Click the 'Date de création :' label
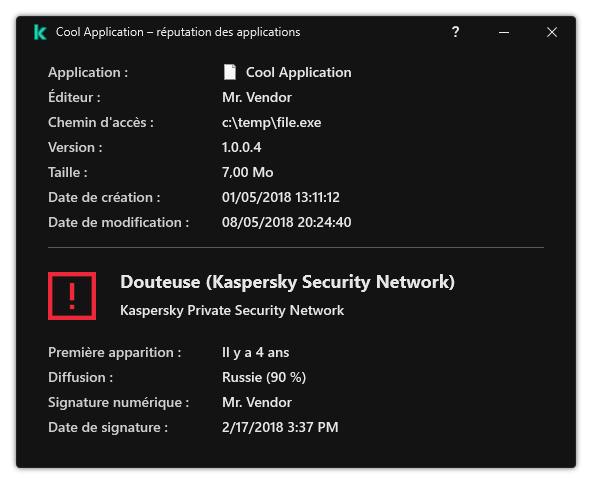This screenshot has height=484, width=592. point(104,197)
